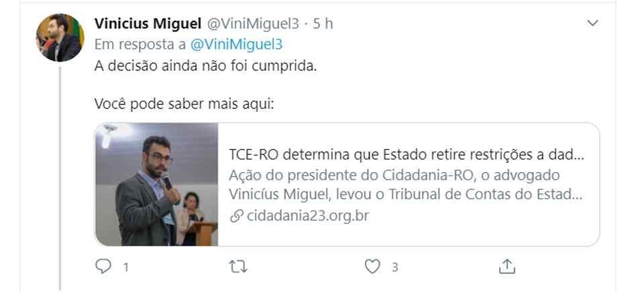Click the reply count number 1

[125, 267]
